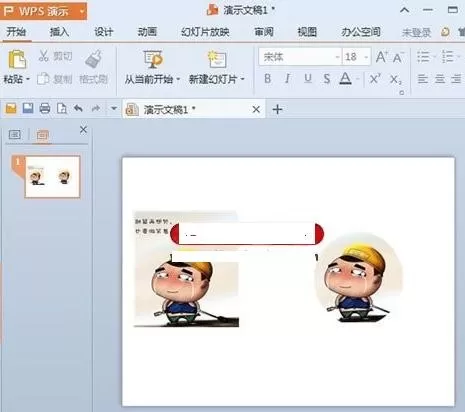
Task: Toggle underline formatting
Action: [308, 79]
